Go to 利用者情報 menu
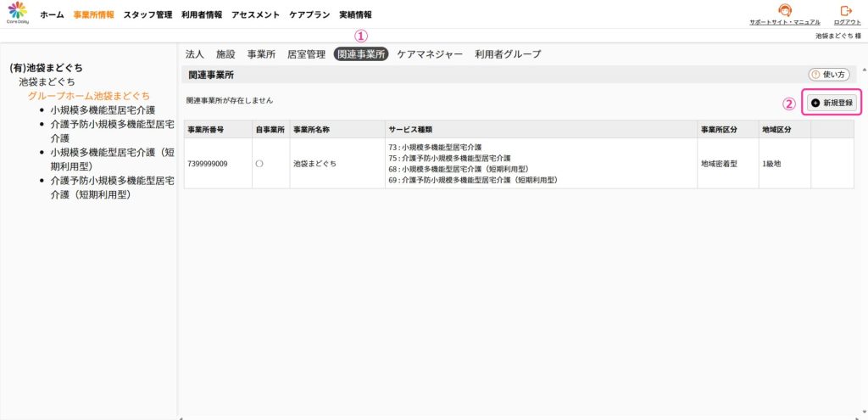Screen dimensions: 868x420 click(x=202, y=14)
